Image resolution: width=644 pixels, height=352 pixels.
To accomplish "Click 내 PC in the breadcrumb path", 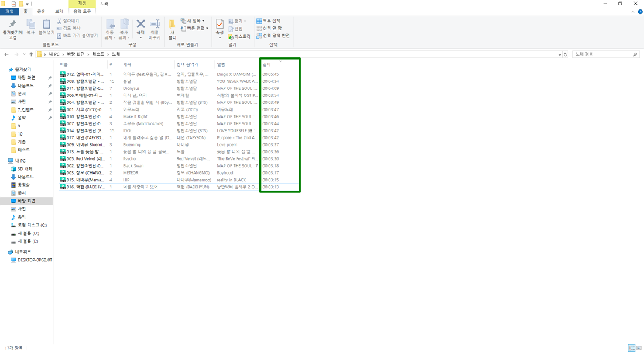I will pyautogui.click(x=54, y=54).
